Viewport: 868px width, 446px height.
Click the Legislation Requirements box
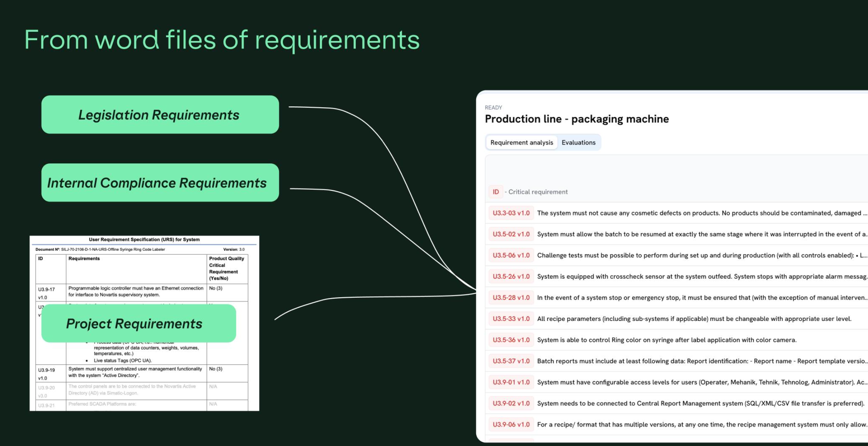coord(160,115)
